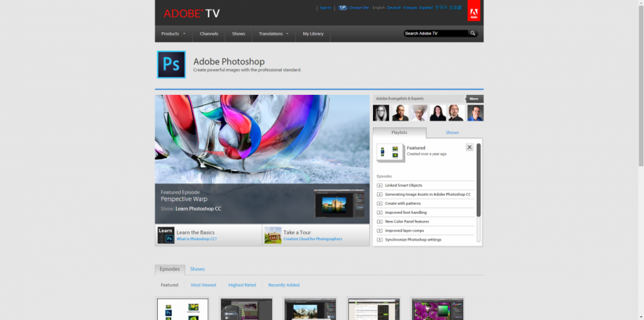
Task: Click play icon beside Create with patterns
Action: [x=379, y=203]
